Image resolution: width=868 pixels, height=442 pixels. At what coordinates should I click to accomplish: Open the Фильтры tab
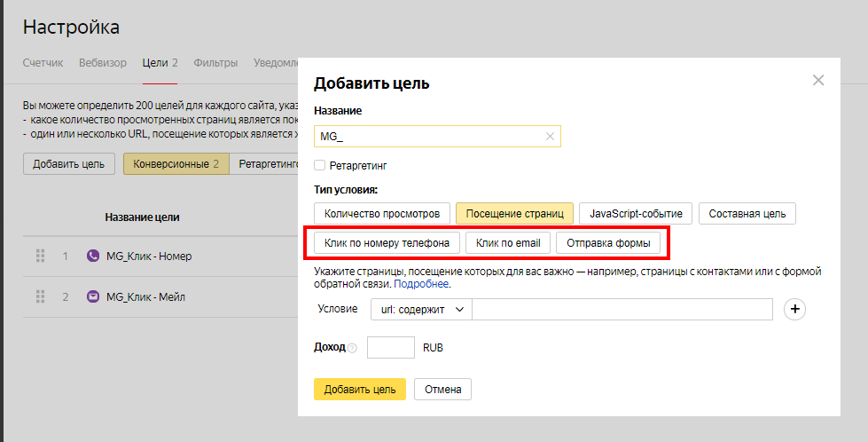pyautogui.click(x=215, y=63)
